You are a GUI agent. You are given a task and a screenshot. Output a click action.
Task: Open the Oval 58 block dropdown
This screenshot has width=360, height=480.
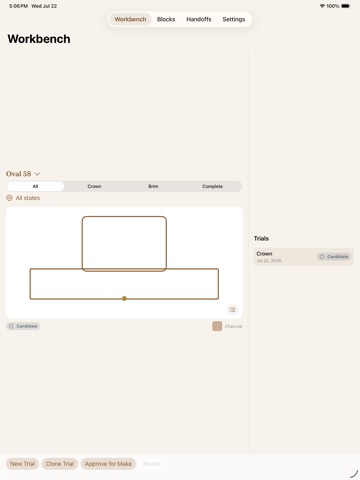23,174
